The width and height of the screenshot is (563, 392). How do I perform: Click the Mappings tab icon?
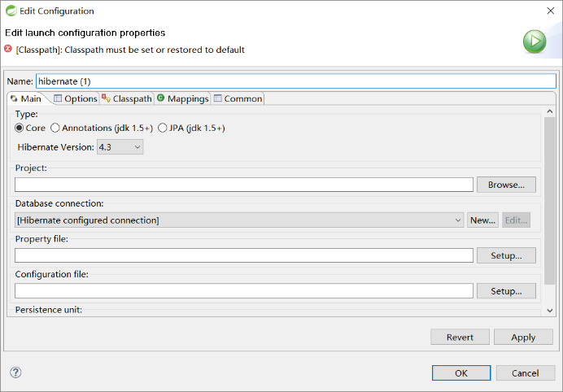click(x=161, y=98)
